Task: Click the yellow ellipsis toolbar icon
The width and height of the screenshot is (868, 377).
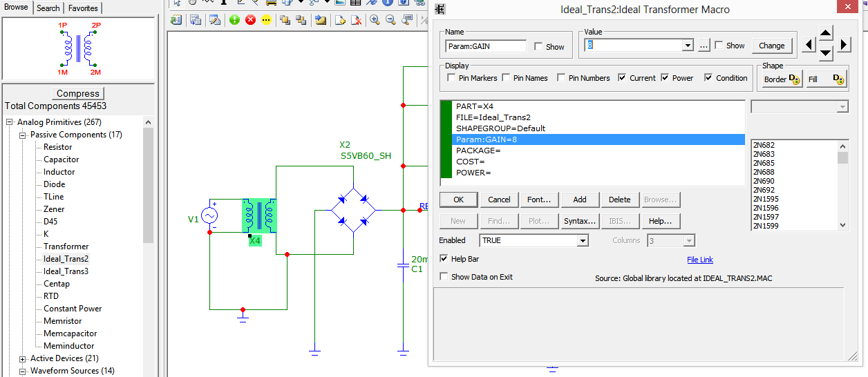Action: (266, 20)
